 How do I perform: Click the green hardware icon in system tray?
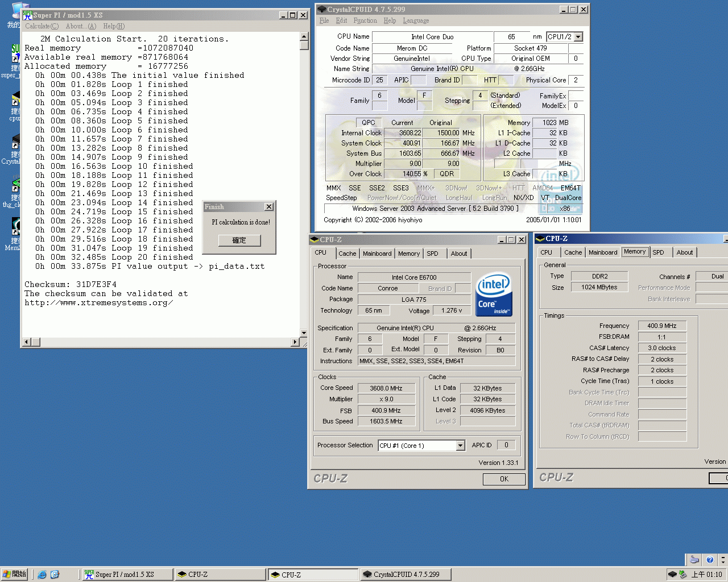click(683, 575)
